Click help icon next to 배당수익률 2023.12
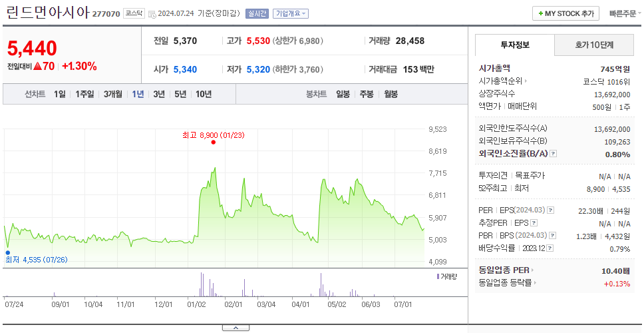 tap(550, 248)
